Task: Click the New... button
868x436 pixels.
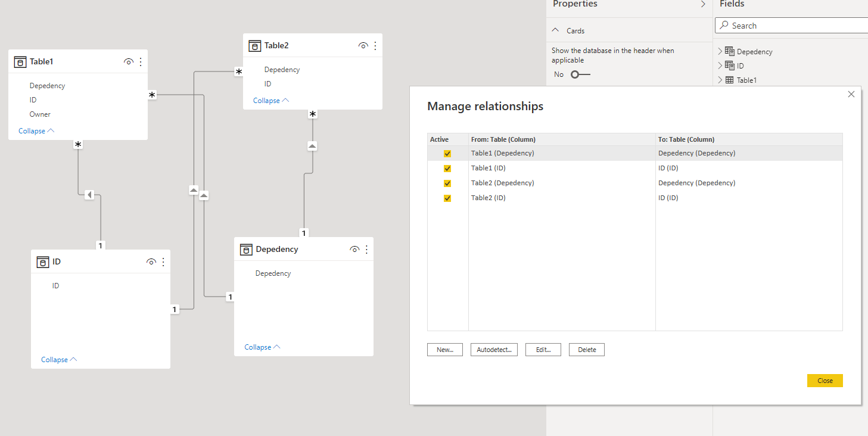Action: pos(445,350)
